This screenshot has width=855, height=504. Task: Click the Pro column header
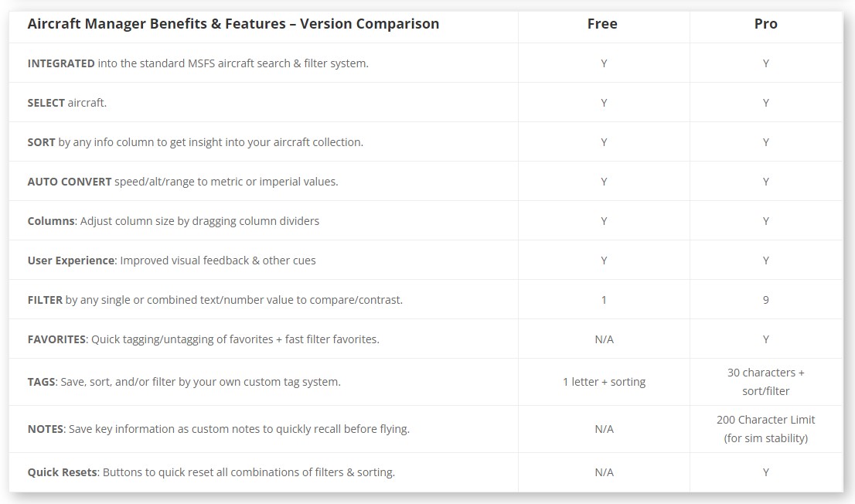[x=765, y=24]
